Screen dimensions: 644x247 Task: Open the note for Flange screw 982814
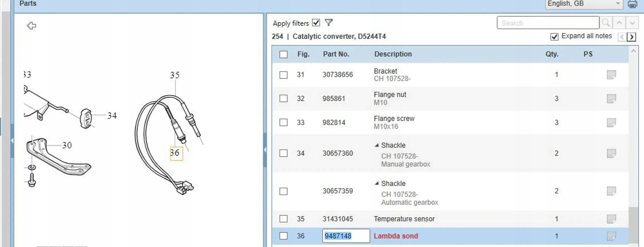(x=611, y=123)
